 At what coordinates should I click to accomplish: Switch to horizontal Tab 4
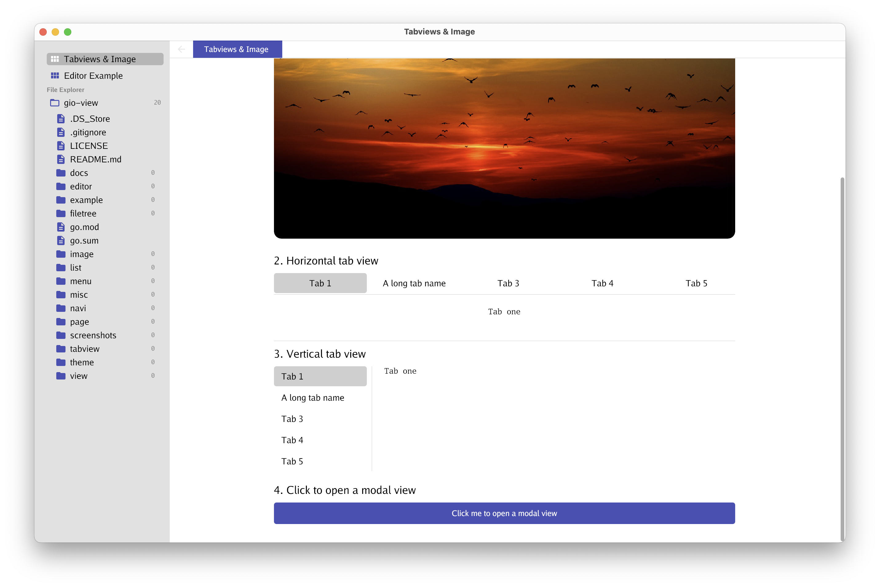602,284
